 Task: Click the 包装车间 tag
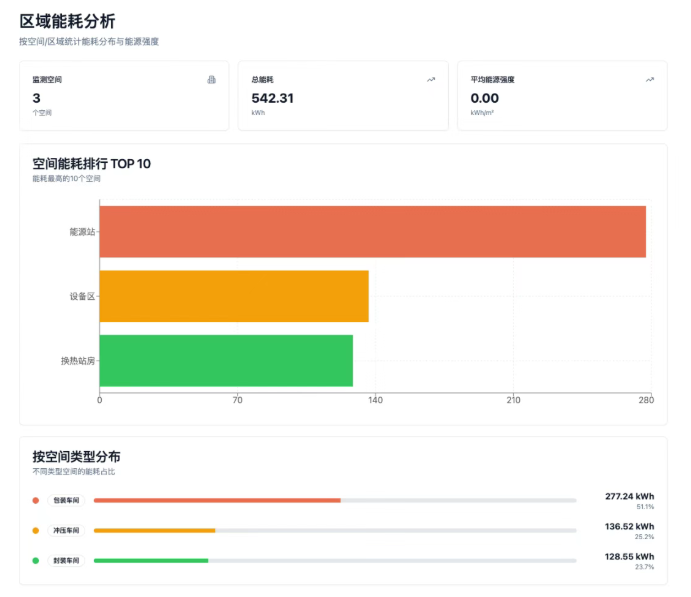tap(66, 501)
